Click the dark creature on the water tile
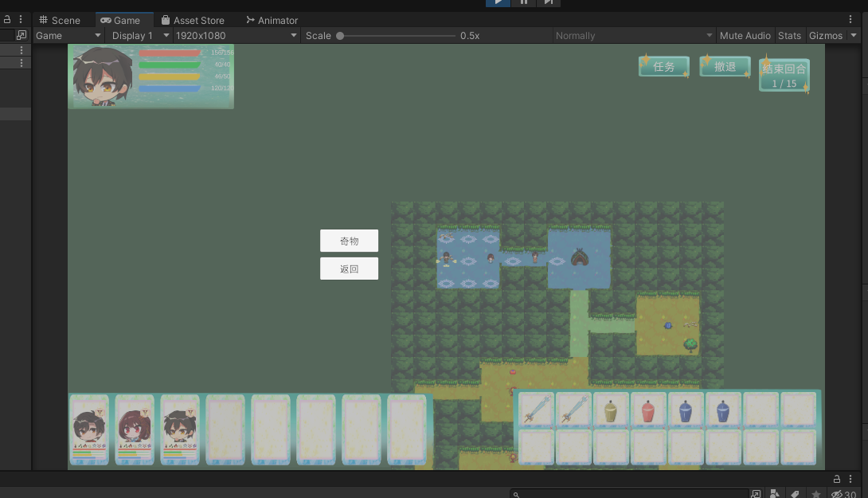 580,257
